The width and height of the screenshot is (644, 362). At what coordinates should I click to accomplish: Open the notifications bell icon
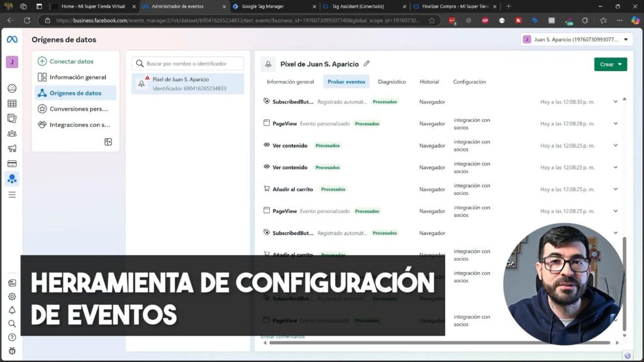(12, 310)
